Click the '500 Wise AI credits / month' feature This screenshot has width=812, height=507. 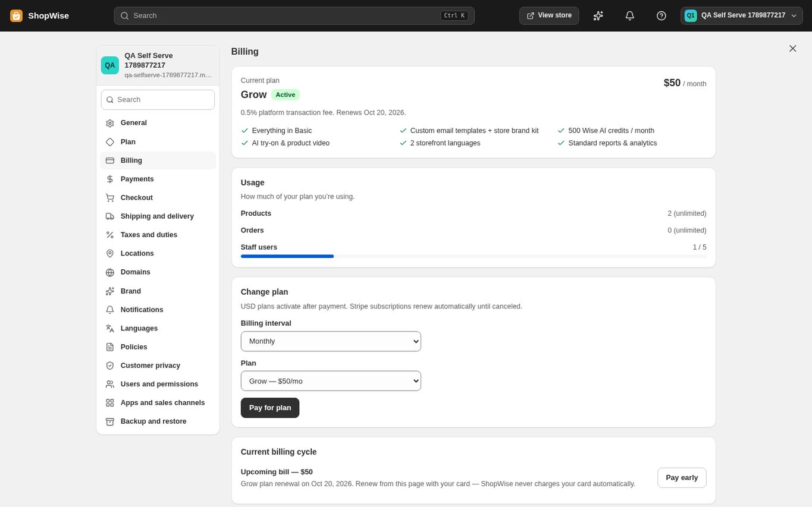[x=611, y=131]
